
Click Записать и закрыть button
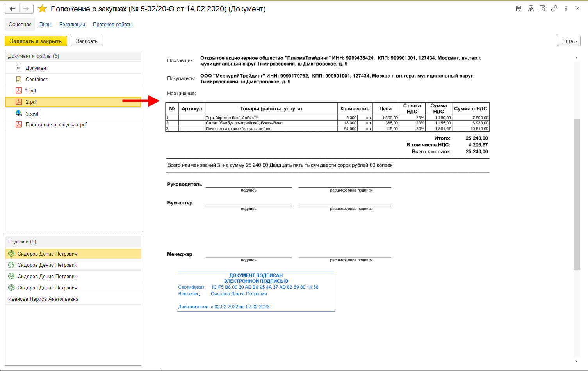click(x=36, y=41)
